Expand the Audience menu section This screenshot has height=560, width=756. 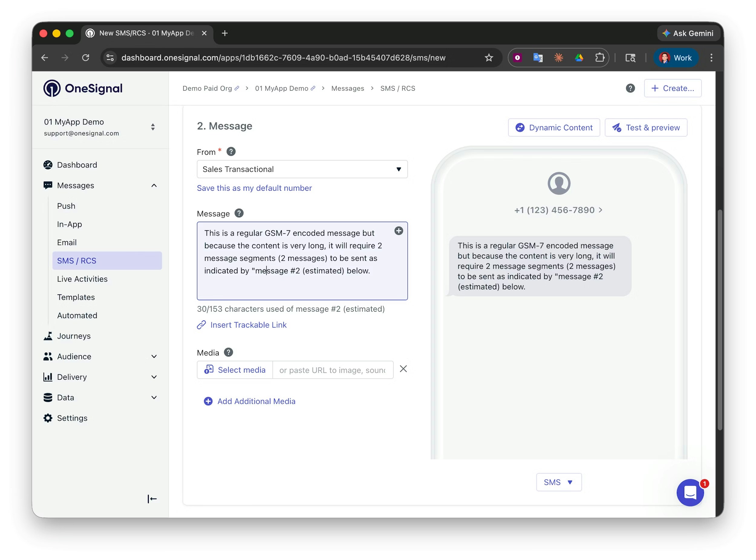[x=154, y=357]
